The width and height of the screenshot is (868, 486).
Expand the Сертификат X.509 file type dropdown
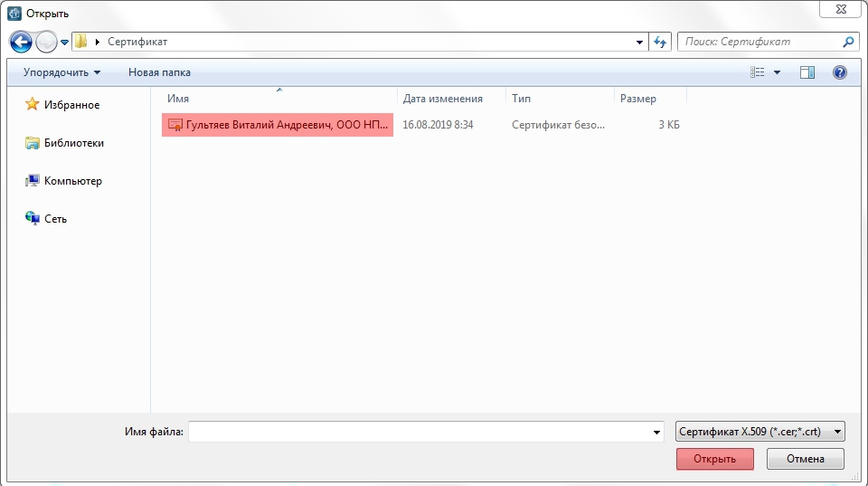tap(759, 432)
